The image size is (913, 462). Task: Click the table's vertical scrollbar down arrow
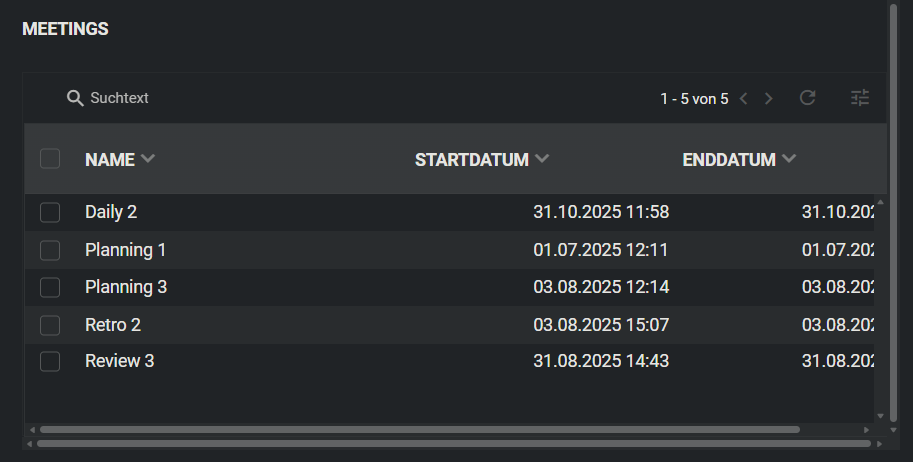click(x=880, y=415)
